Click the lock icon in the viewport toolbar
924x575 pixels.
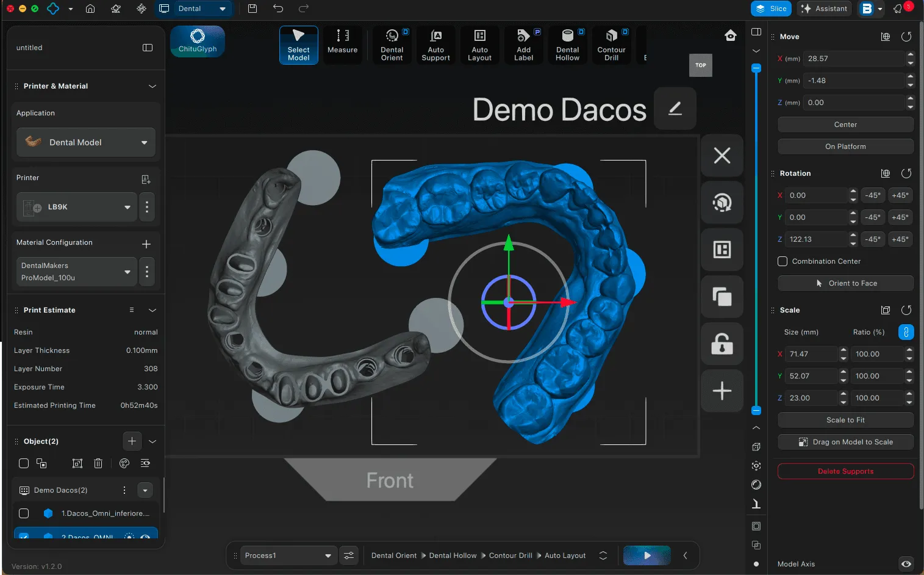pyautogui.click(x=722, y=344)
